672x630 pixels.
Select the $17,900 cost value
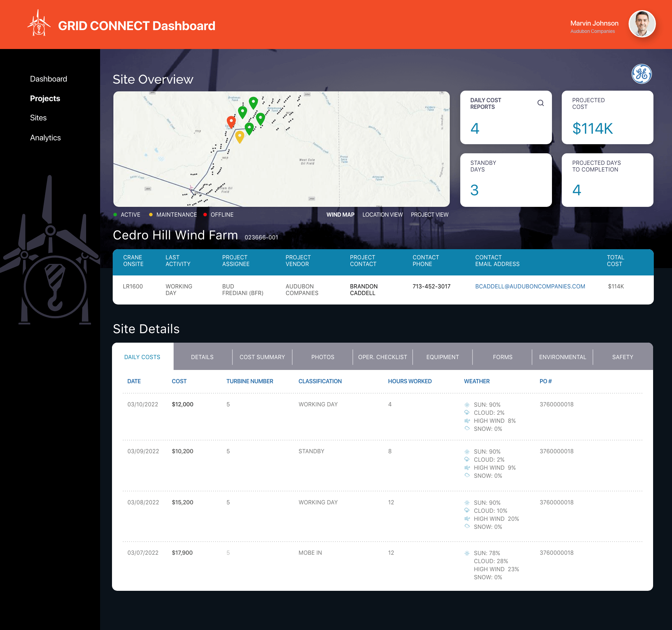[182, 553]
